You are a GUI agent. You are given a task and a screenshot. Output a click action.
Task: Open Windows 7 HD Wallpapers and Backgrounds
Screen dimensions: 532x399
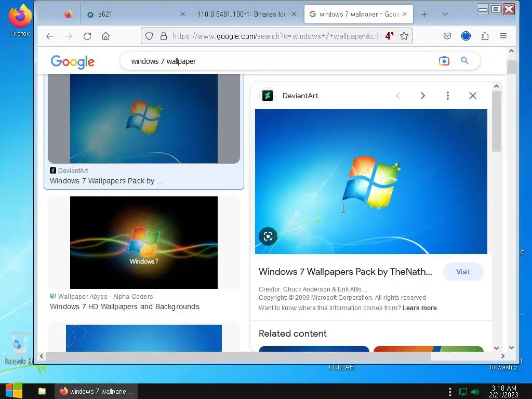pos(125,307)
